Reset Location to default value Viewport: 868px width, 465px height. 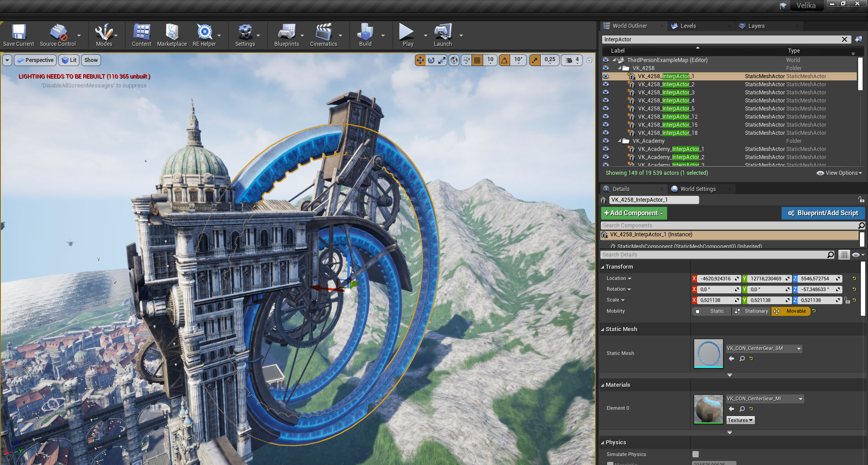pos(854,279)
